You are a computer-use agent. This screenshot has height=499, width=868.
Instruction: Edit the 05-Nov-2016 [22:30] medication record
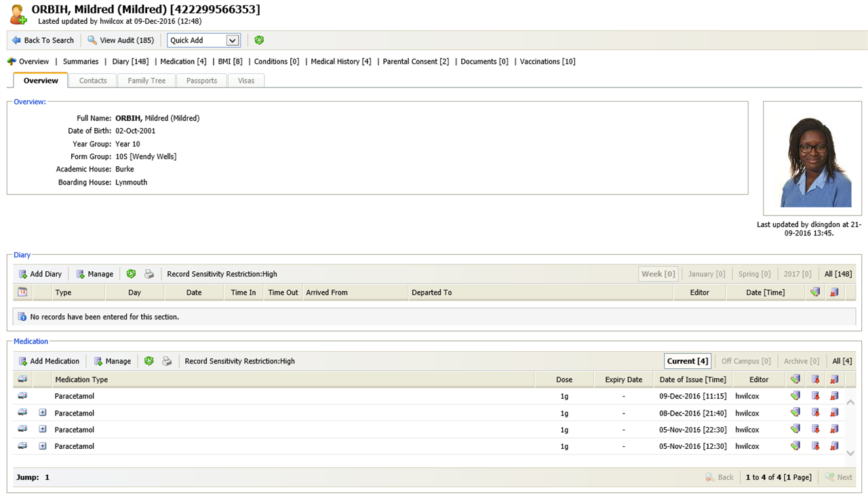click(x=795, y=429)
